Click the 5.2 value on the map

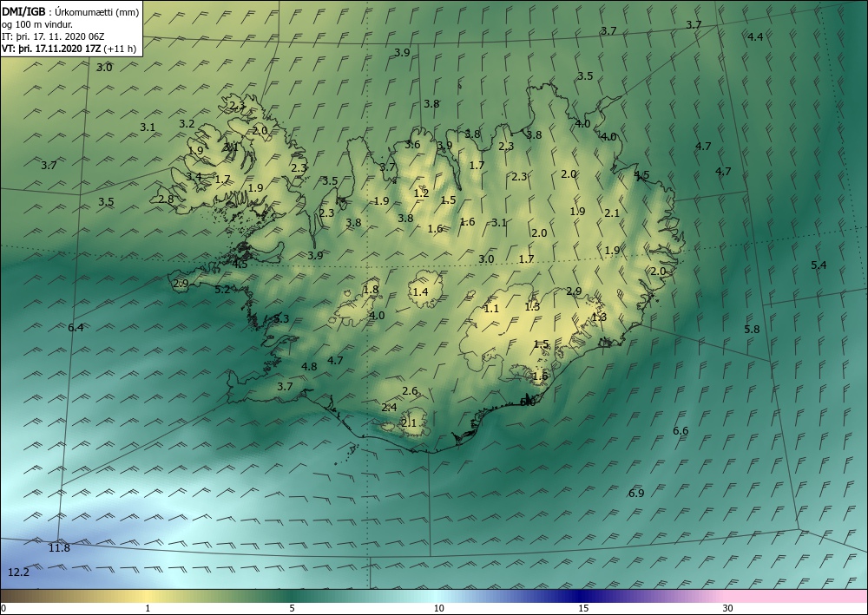[x=222, y=289]
